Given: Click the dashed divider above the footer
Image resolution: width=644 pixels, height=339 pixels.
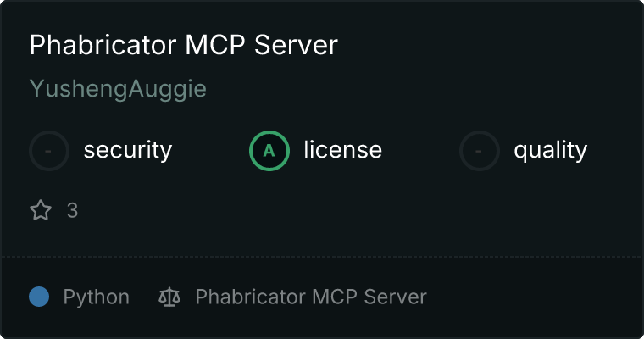Looking at the screenshot, I should click(322, 257).
